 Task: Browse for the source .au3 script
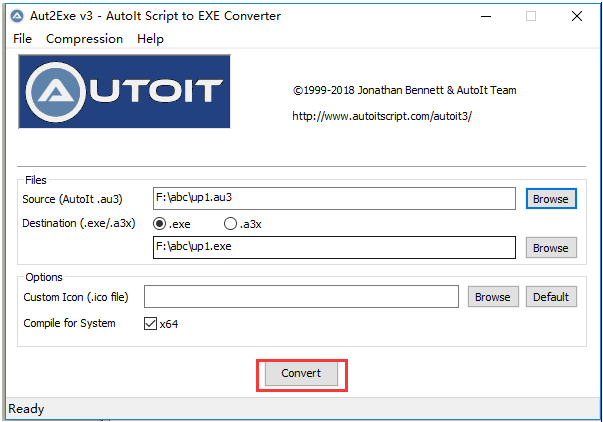click(551, 199)
